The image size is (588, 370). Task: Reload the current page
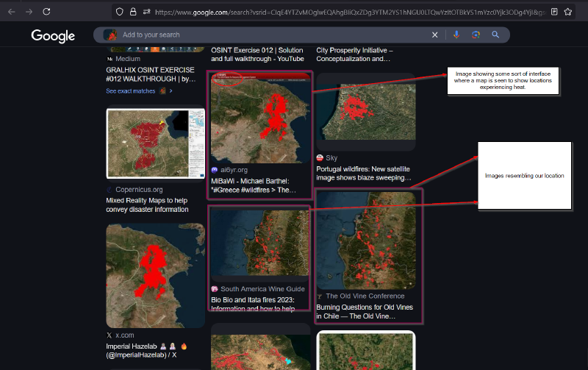pyautogui.click(x=47, y=12)
